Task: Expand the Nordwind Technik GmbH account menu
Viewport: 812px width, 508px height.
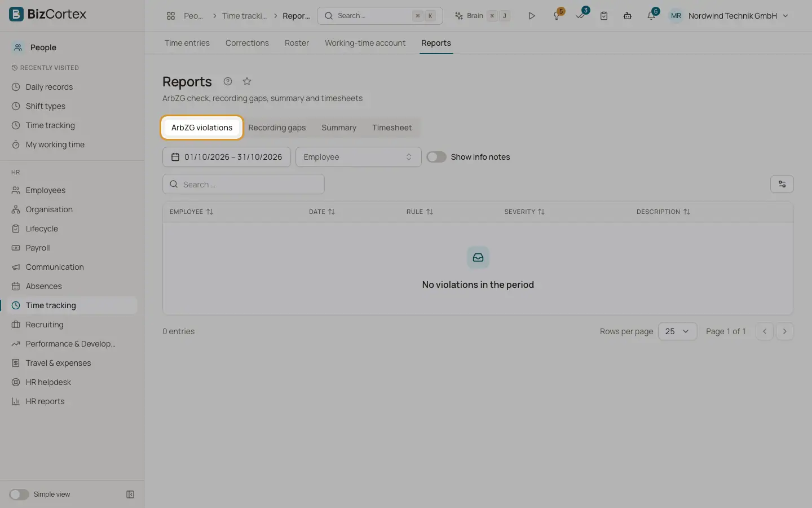Action: [x=729, y=16]
